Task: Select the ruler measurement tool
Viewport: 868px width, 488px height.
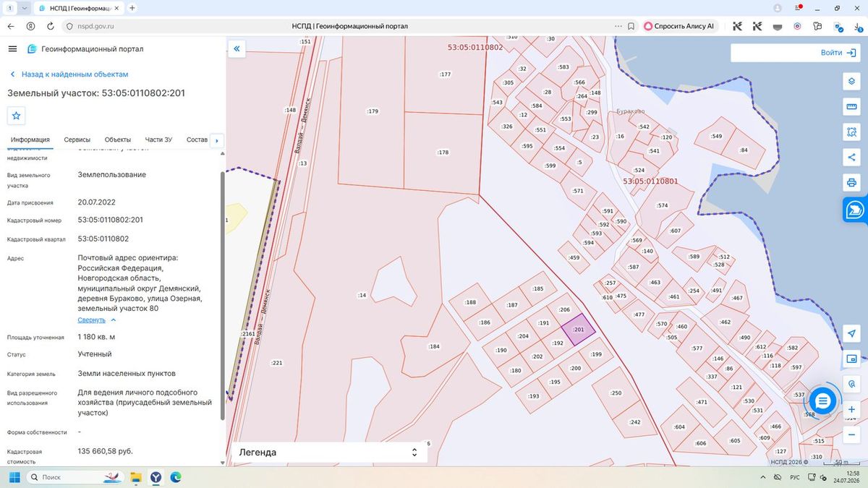Action: coord(851,107)
